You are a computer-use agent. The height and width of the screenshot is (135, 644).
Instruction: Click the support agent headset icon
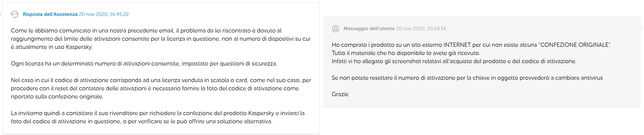tap(15, 15)
